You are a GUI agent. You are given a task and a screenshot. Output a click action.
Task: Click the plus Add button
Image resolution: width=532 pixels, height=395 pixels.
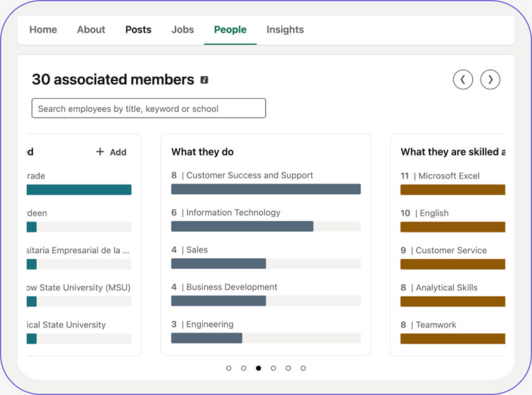click(x=111, y=152)
